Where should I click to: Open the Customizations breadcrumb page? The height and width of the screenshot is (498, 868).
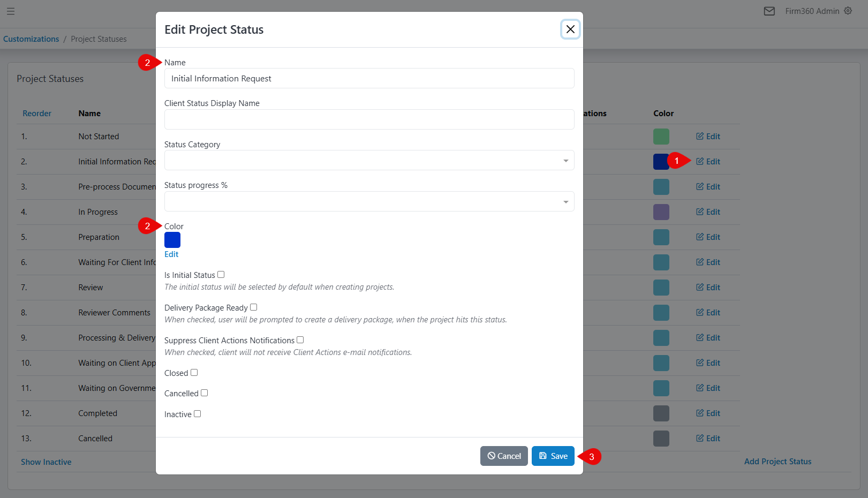click(31, 39)
